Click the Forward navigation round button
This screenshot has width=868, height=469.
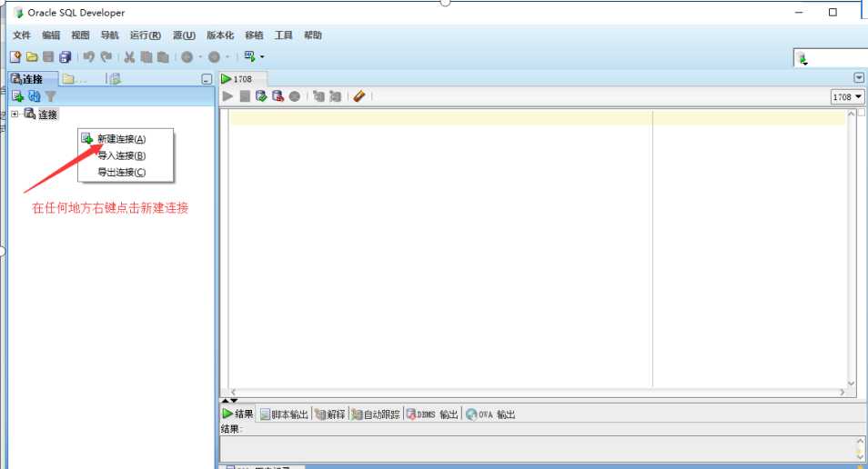tap(214, 56)
